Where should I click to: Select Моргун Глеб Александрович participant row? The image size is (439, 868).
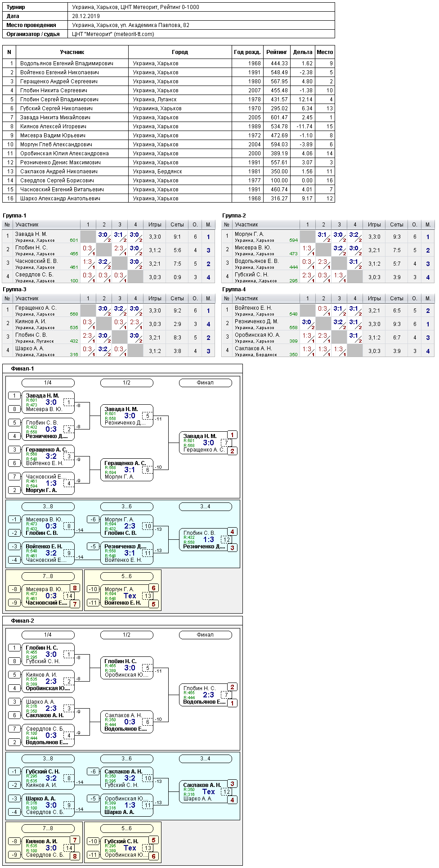168,144
